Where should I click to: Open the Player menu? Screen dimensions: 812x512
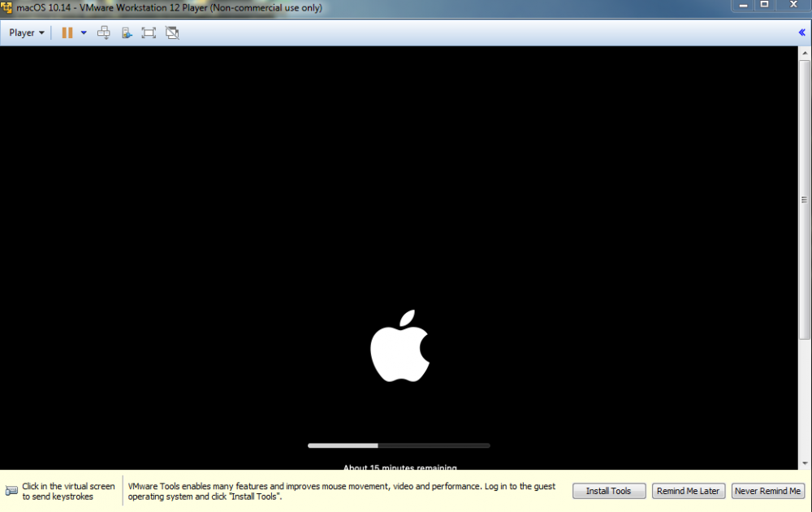click(x=27, y=33)
